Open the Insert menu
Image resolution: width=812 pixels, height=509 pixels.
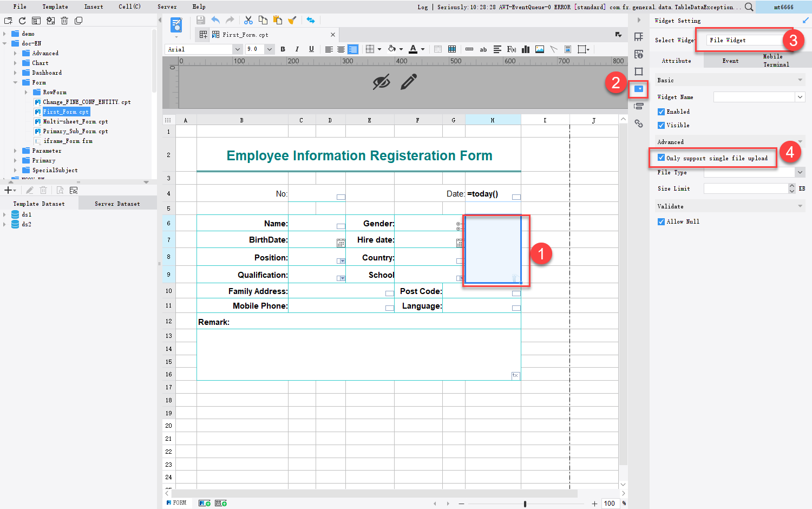coord(94,6)
